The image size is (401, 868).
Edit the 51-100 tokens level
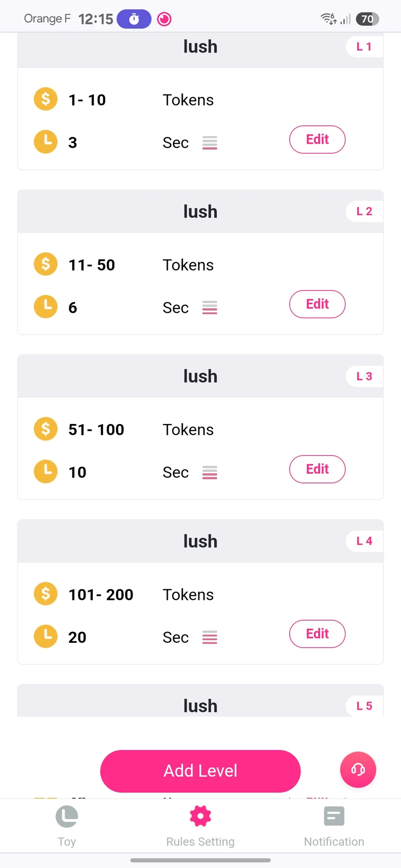[x=317, y=469]
